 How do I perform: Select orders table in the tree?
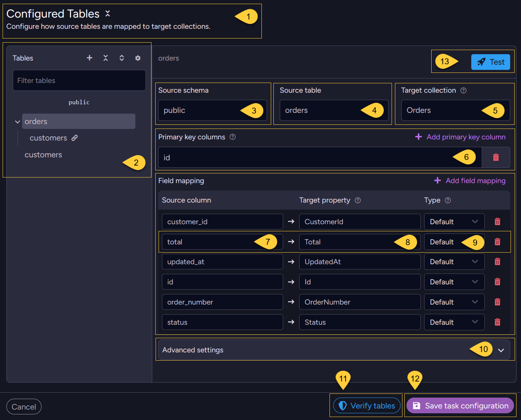pos(79,121)
